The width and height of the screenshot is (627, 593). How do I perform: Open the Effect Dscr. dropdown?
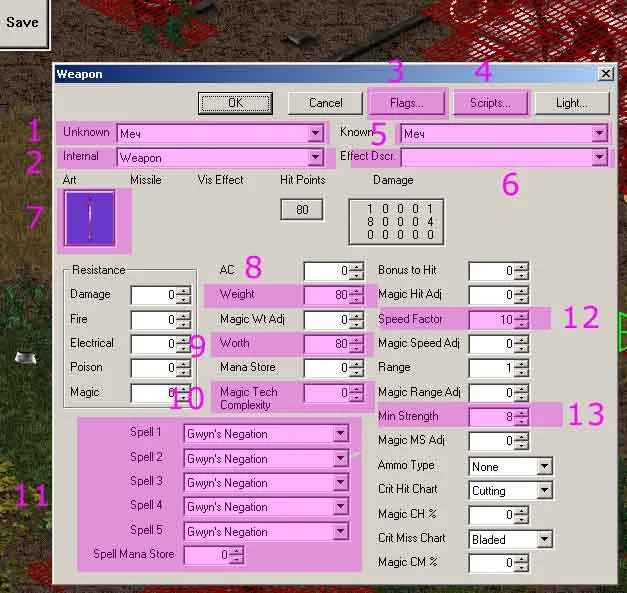click(x=599, y=158)
